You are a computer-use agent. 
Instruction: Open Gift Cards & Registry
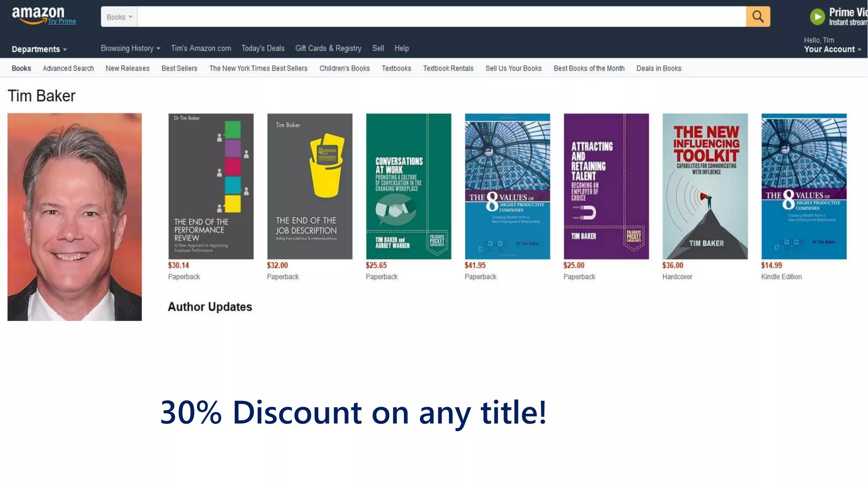point(328,48)
